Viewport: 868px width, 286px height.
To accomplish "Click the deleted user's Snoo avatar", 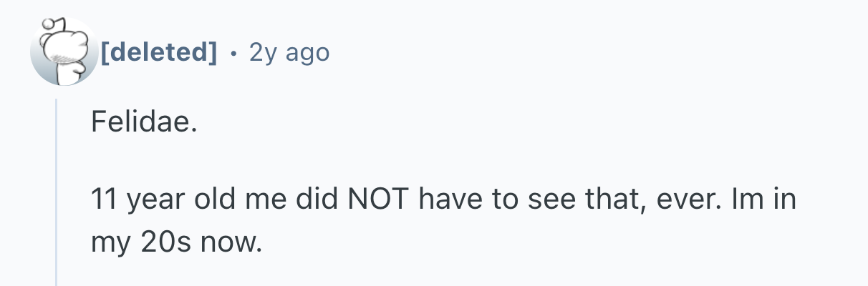I will coord(64,53).
